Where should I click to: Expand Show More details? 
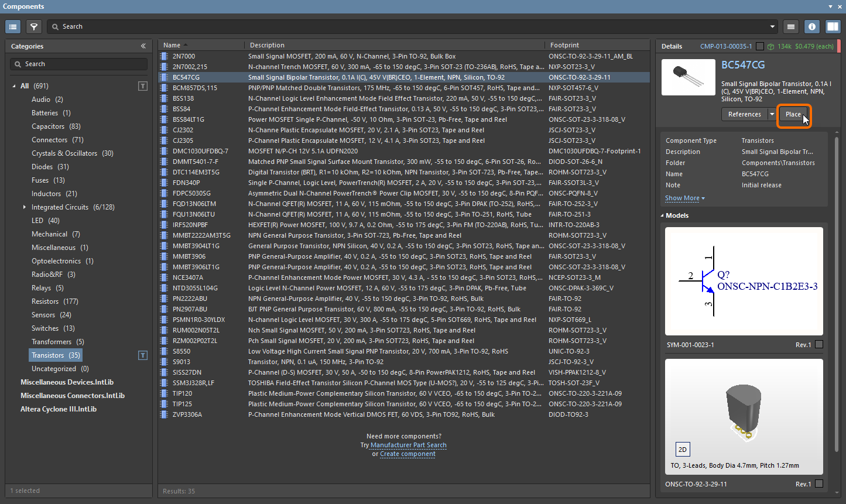point(684,198)
